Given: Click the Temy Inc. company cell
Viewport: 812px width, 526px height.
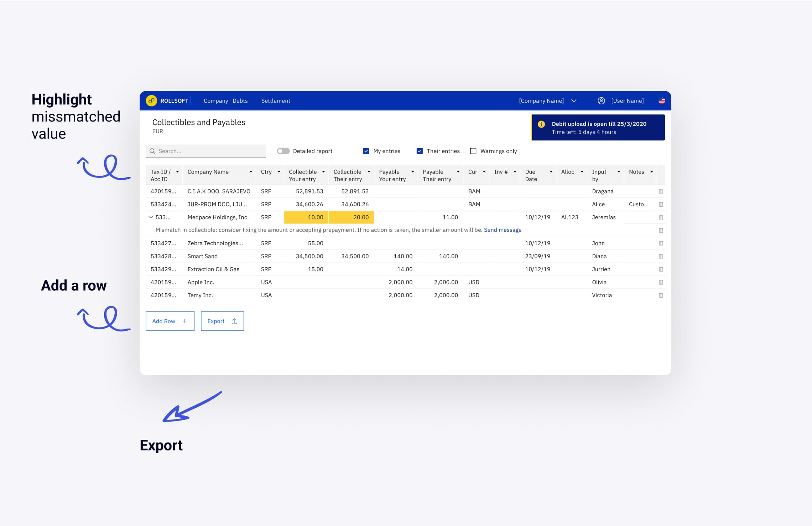Looking at the screenshot, I should point(200,295).
